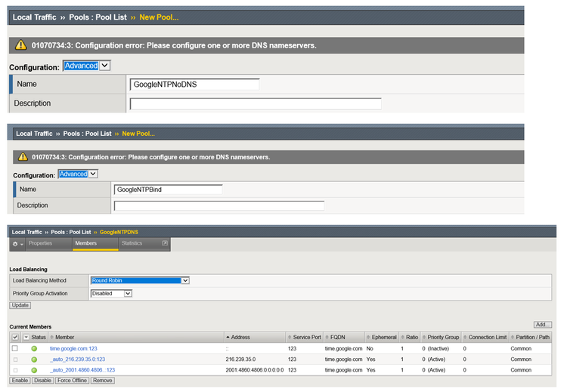Check the _auto_216.239.35.0:123 member checkbox
Screen dimensions: 567x392
point(15,360)
